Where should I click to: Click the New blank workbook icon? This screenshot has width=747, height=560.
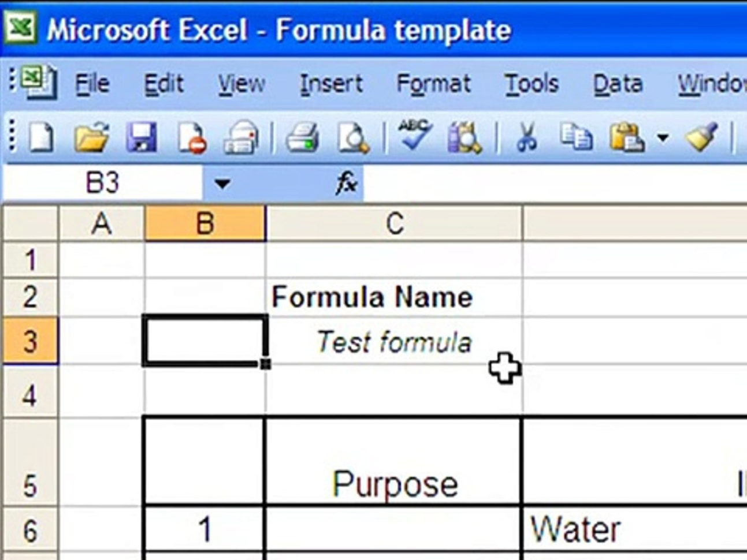tap(40, 139)
